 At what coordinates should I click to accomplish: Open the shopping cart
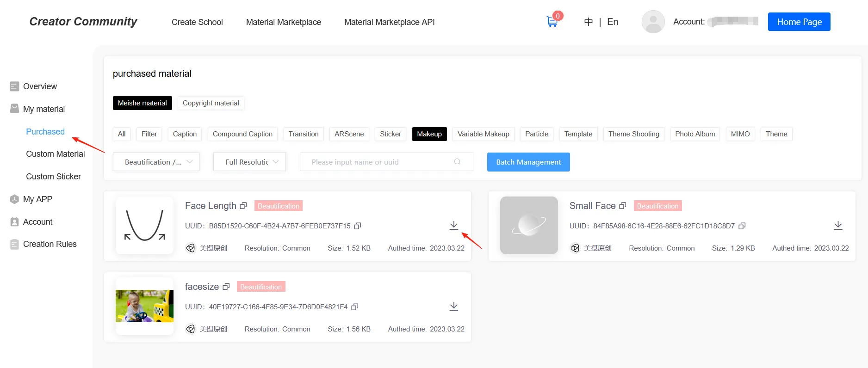[x=552, y=21]
